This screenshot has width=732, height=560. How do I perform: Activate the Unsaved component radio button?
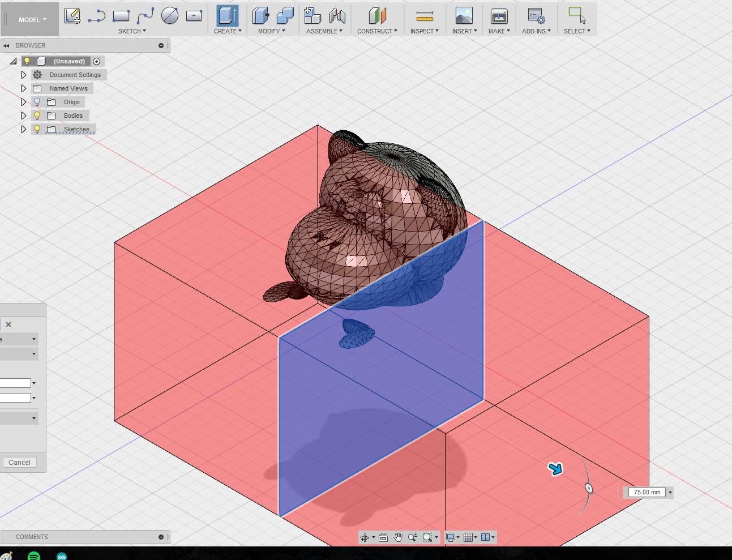pyautogui.click(x=97, y=61)
